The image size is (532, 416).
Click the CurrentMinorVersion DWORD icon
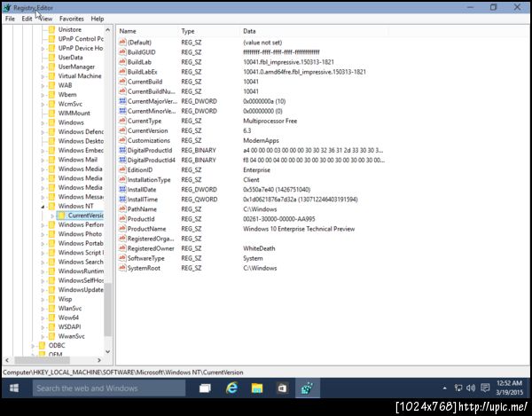tap(122, 111)
